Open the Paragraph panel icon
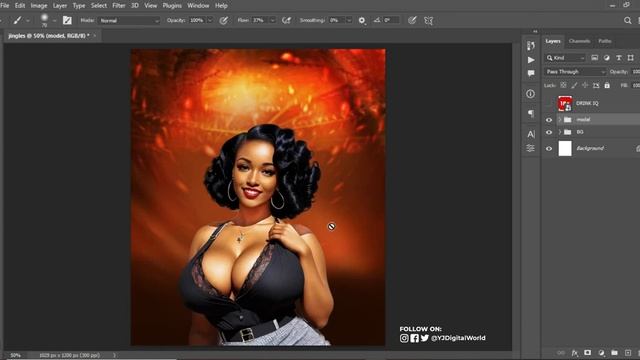 (531, 113)
